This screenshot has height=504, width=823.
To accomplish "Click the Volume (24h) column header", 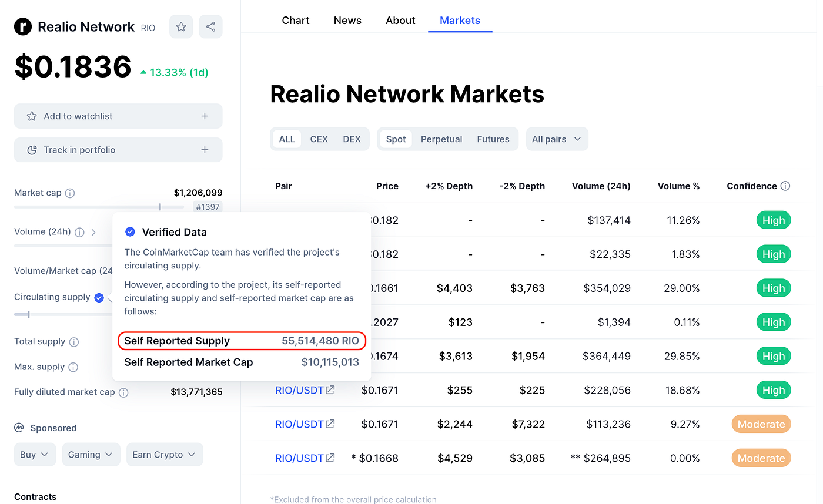I will click(601, 186).
